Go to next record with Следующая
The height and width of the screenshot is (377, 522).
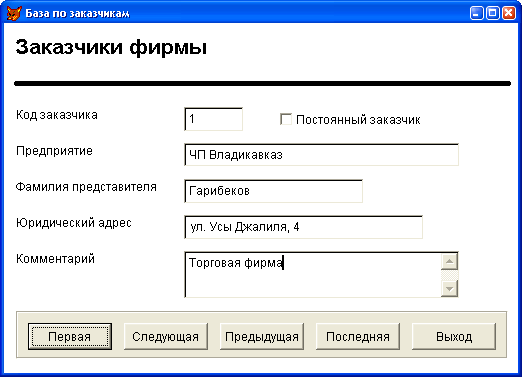click(x=166, y=336)
